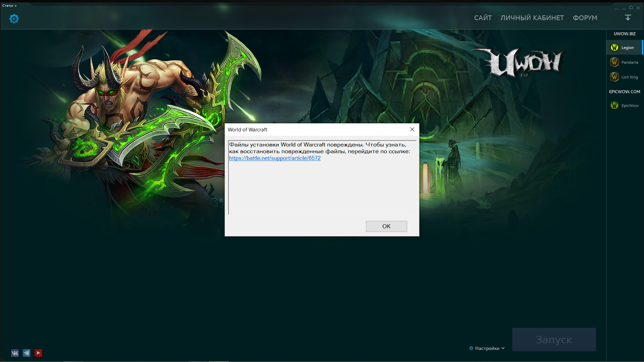Follow the battle.net support article link

coord(275,158)
